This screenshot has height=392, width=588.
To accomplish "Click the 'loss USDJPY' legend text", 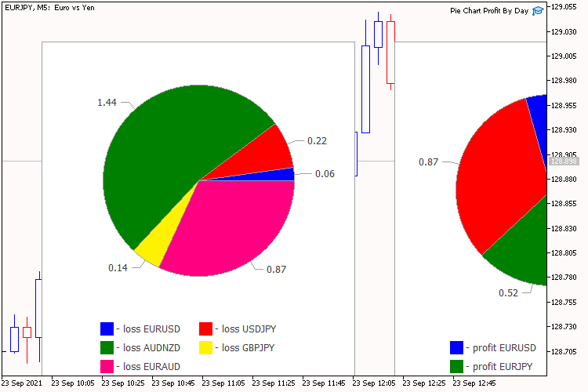I will [x=249, y=329].
